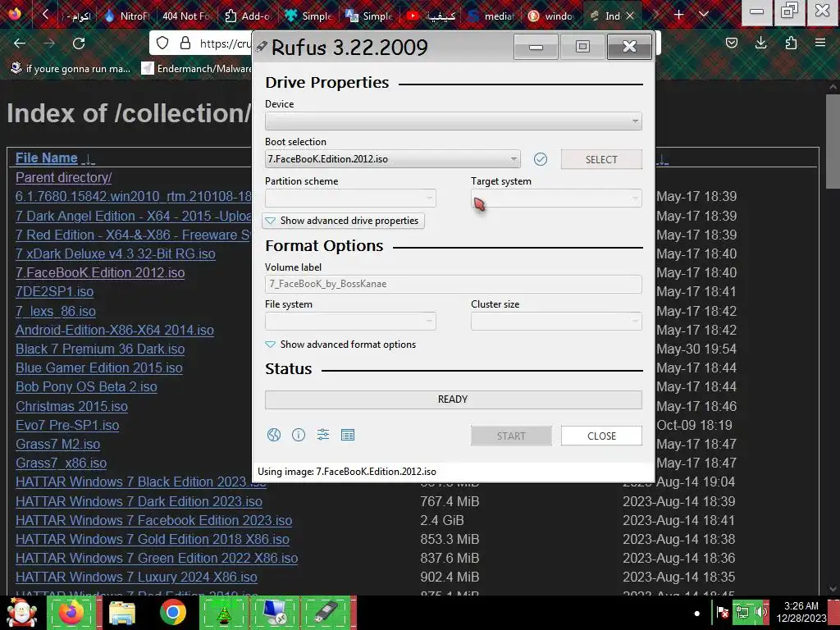Click the network tray icon
Image resolution: width=840 pixels, height=630 pixels.
[x=742, y=612]
